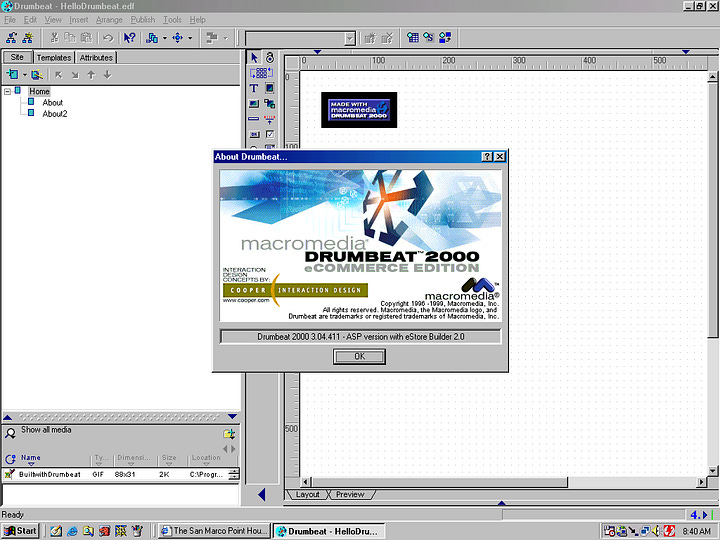The height and width of the screenshot is (540, 720).
Task: Open the Publish menu
Action: click(143, 20)
